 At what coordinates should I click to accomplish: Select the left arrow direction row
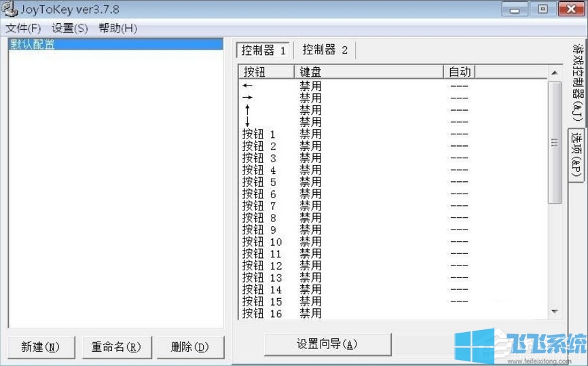pyautogui.click(x=248, y=86)
